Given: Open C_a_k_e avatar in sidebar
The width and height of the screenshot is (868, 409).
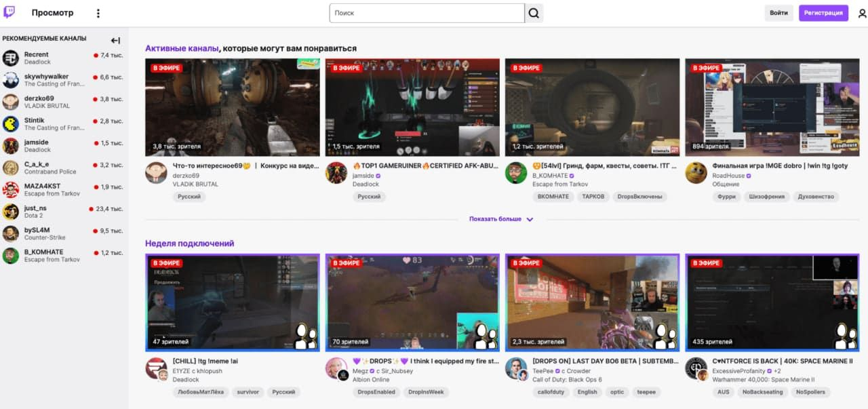Looking at the screenshot, I should click(x=11, y=168).
